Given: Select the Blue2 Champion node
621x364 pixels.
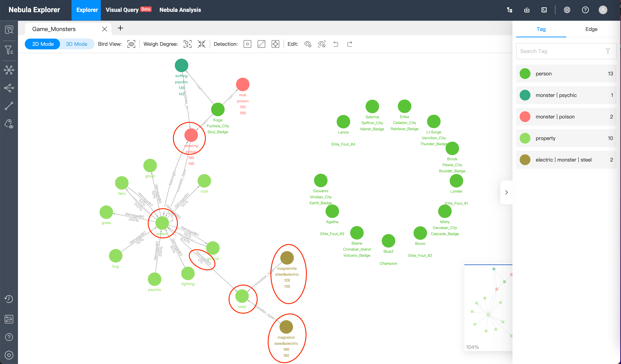Looking at the screenshot, I should pos(388,241).
